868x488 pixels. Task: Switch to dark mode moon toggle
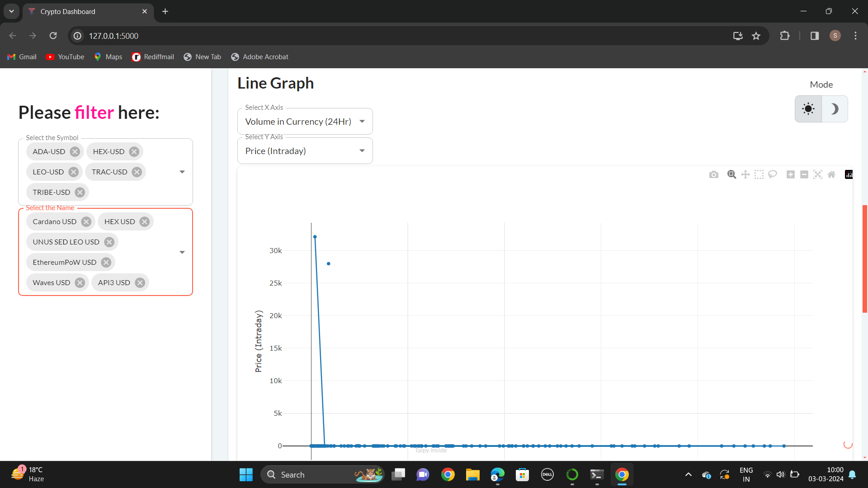pyautogui.click(x=835, y=109)
